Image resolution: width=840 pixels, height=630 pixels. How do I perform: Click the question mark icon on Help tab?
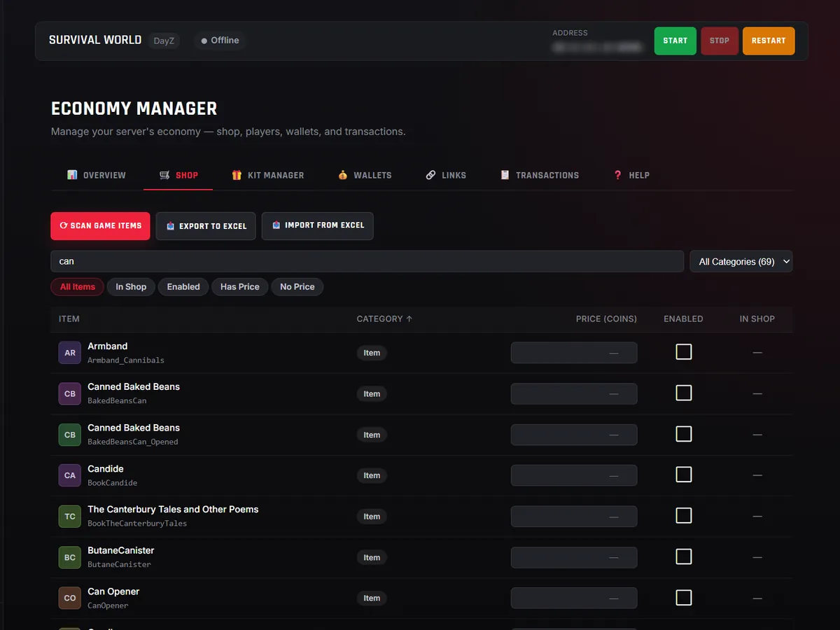(x=617, y=175)
